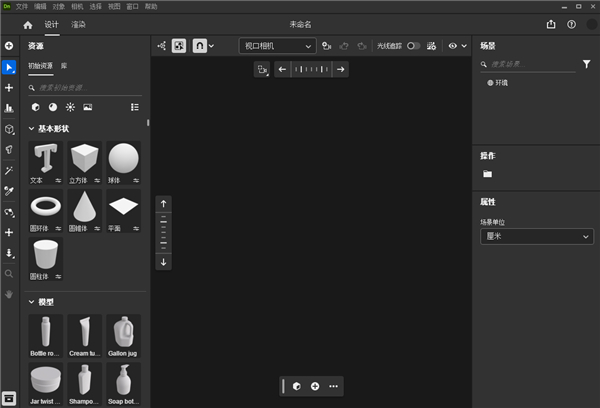Image resolution: width=600 pixels, height=408 pixels.
Task: Collapse the 基本形状 section
Action: [x=30, y=129]
